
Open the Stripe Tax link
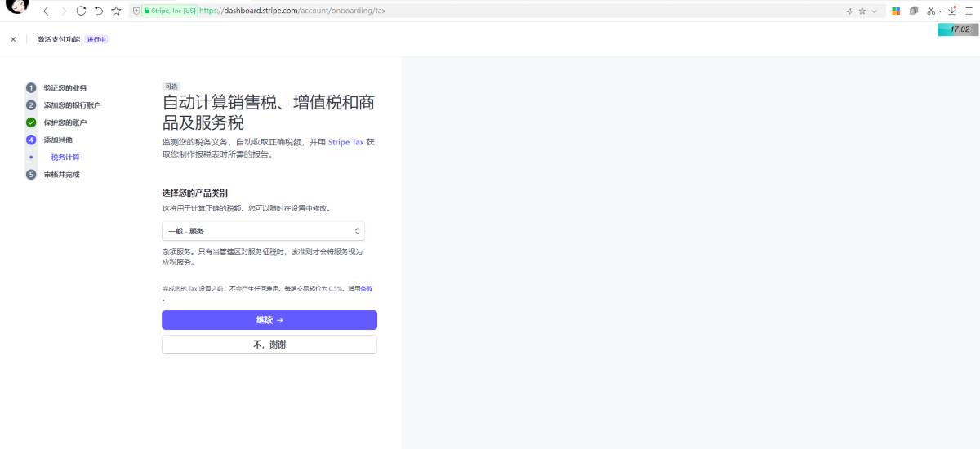346,142
